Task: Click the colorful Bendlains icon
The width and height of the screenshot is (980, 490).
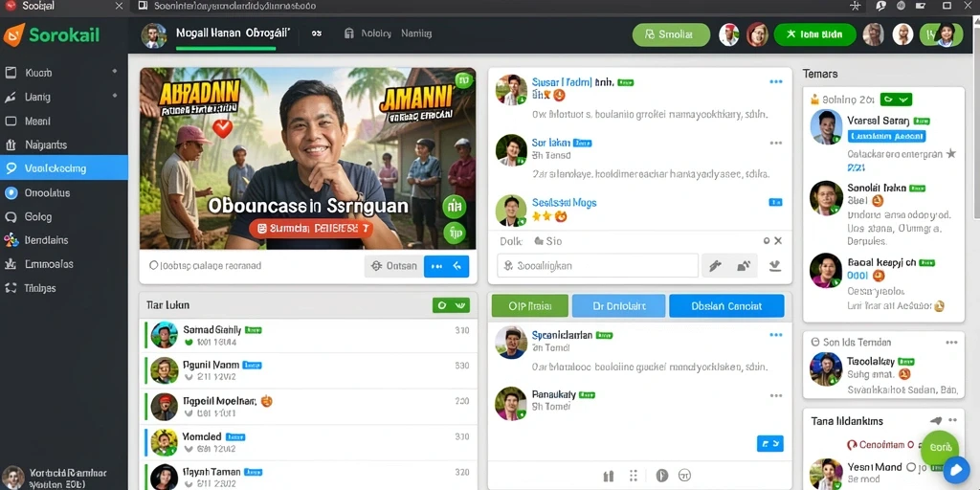Action: [11, 240]
